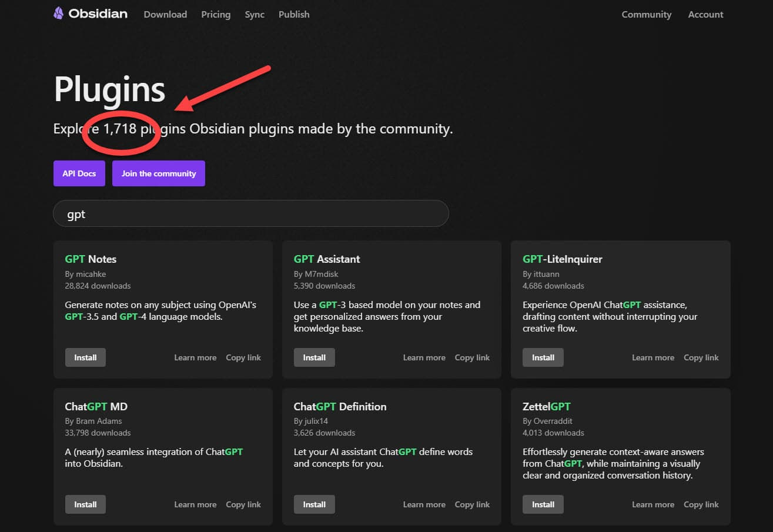Click the GPT Assistant card title
Screen dimensions: 773x532
tap(327, 259)
